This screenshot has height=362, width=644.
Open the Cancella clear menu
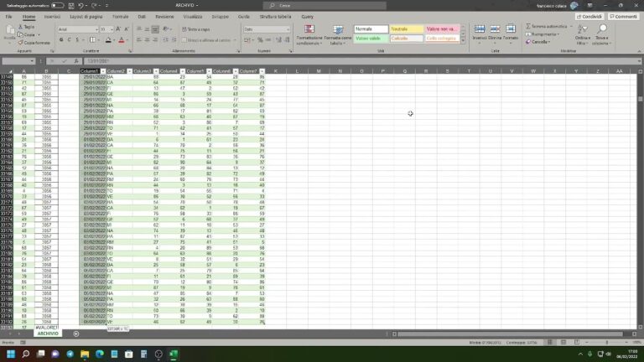(538, 42)
